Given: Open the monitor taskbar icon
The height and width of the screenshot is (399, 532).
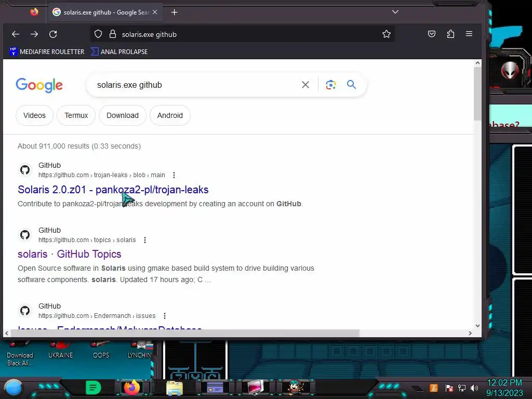Looking at the screenshot, I should click(255, 388).
